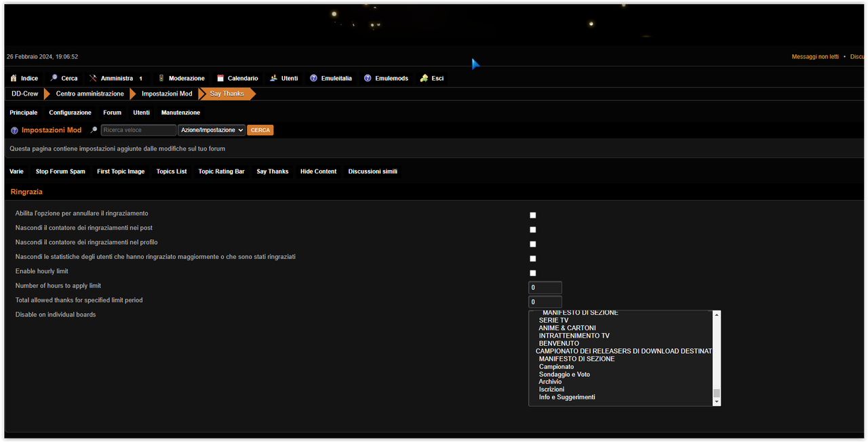Open the Principale admin menu

(x=24, y=113)
